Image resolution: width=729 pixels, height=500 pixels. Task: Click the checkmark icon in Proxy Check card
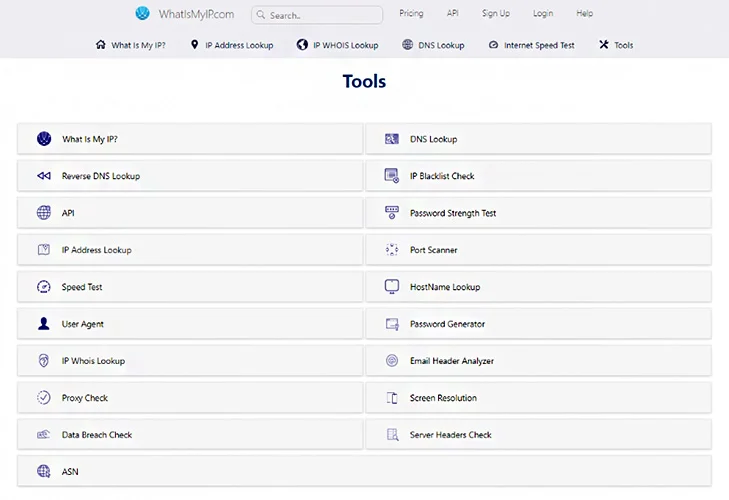44,397
